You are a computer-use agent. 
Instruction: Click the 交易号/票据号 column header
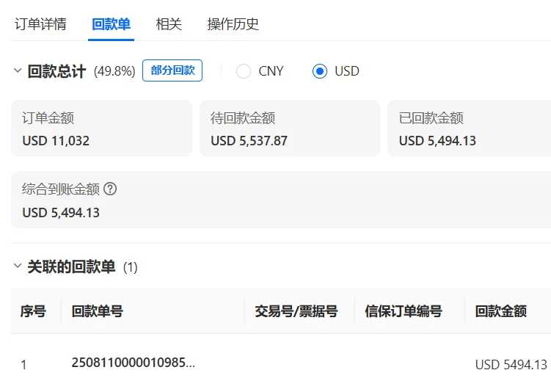(x=296, y=311)
